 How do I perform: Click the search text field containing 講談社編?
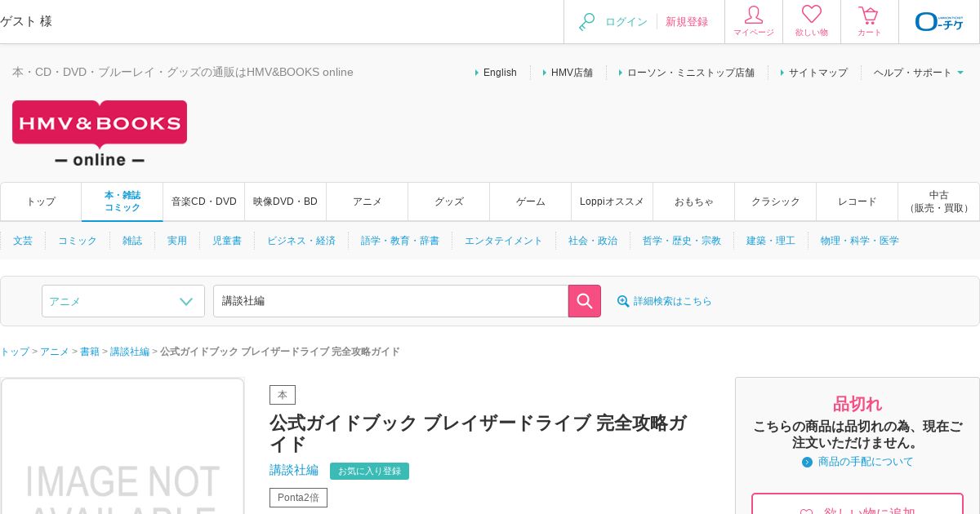[x=390, y=301]
